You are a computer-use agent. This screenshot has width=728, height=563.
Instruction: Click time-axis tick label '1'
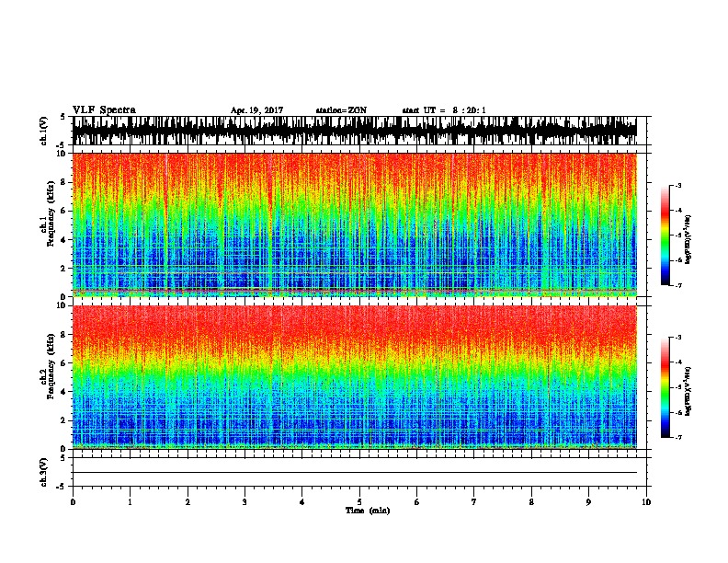130,502
